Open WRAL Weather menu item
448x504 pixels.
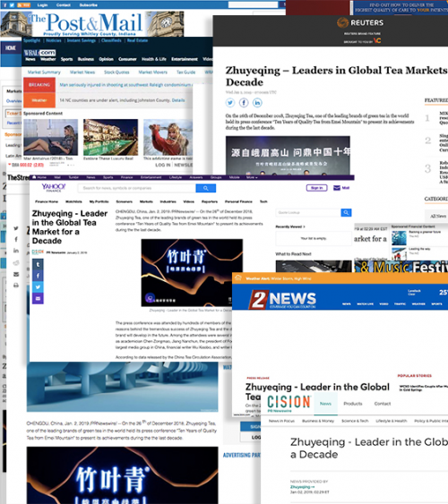[x=47, y=59]
